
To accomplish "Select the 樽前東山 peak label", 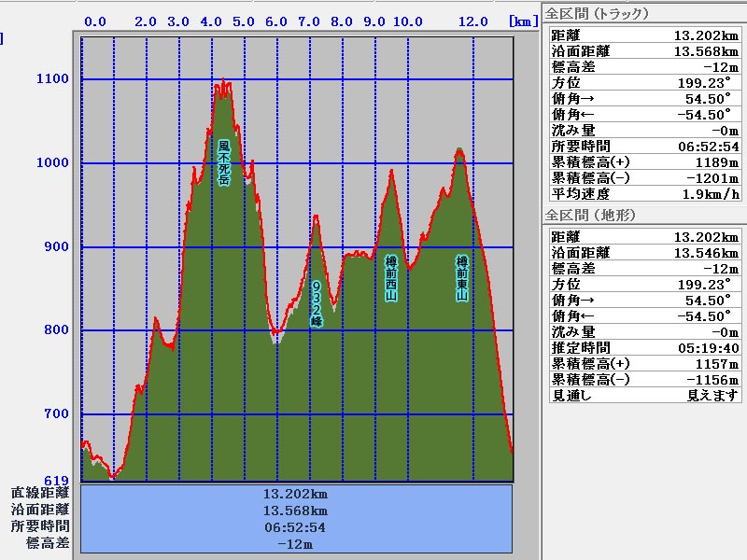I will click(461, 278).
